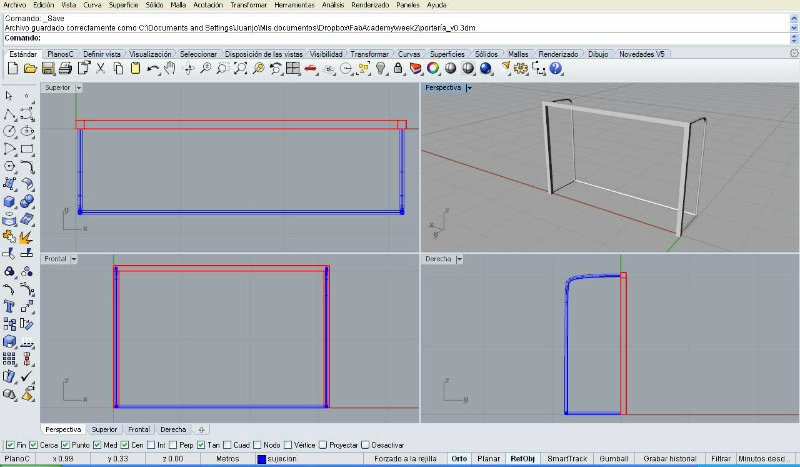This screenshot has height=467, width=800.
Task: Click the Print icon in the toolbar
Action: (65, 68)
